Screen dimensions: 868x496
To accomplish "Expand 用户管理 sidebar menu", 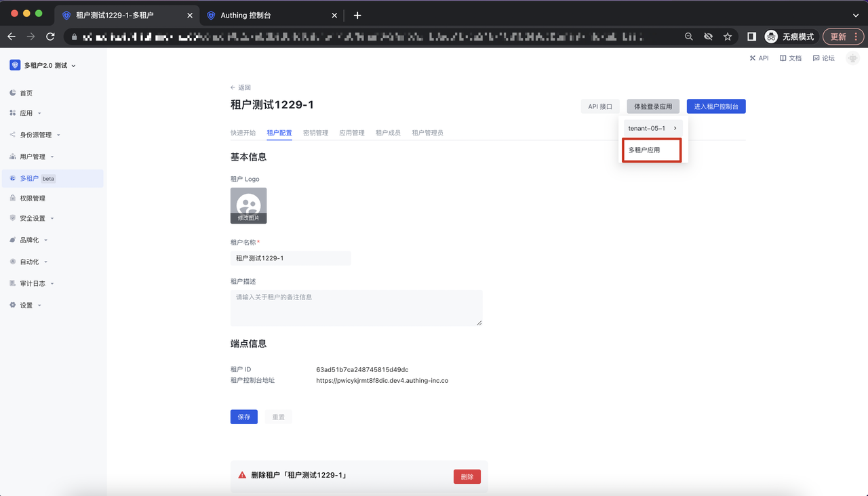I will tap(33, 157).
